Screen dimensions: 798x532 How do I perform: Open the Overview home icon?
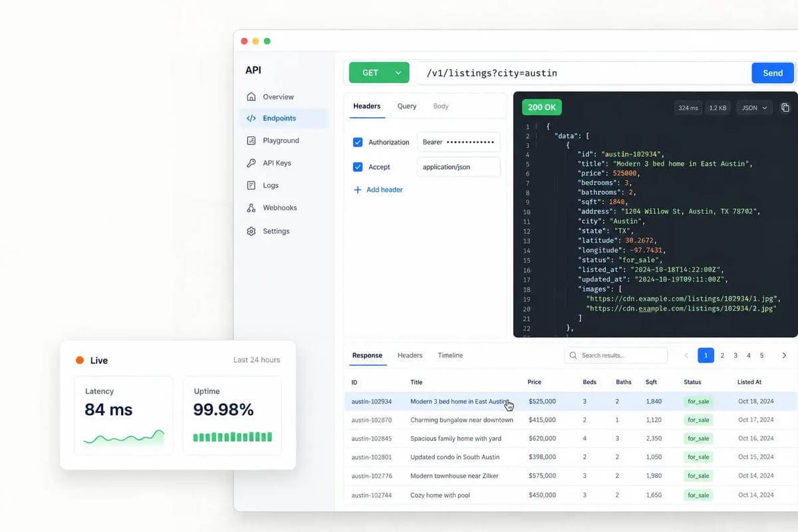[251, 96]
